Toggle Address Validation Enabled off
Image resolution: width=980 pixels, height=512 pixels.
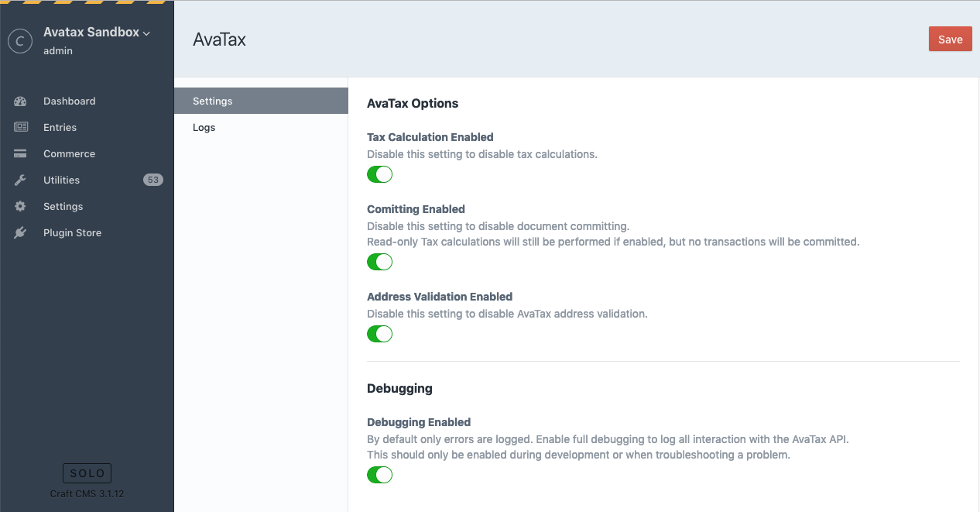click(x=379, y=334)
